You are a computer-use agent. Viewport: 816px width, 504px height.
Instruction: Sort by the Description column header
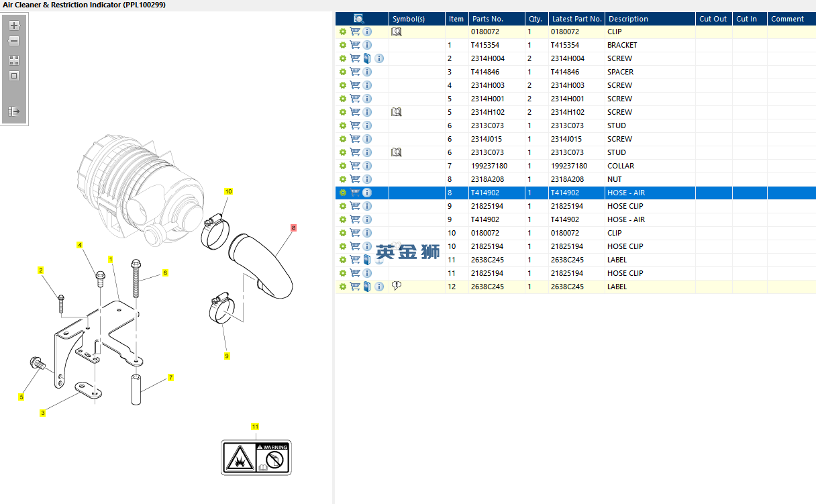click(x=650, y=19)
